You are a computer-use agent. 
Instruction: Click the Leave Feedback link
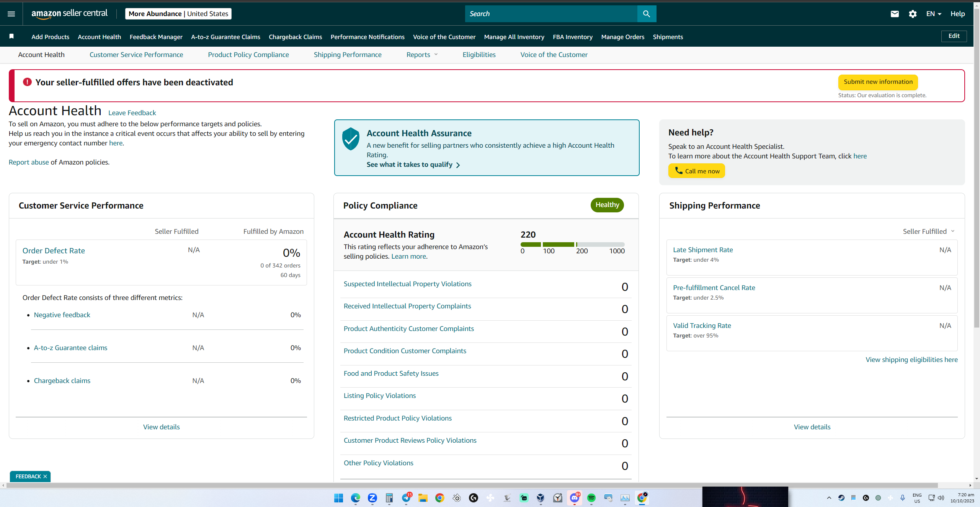pos(132,113)
